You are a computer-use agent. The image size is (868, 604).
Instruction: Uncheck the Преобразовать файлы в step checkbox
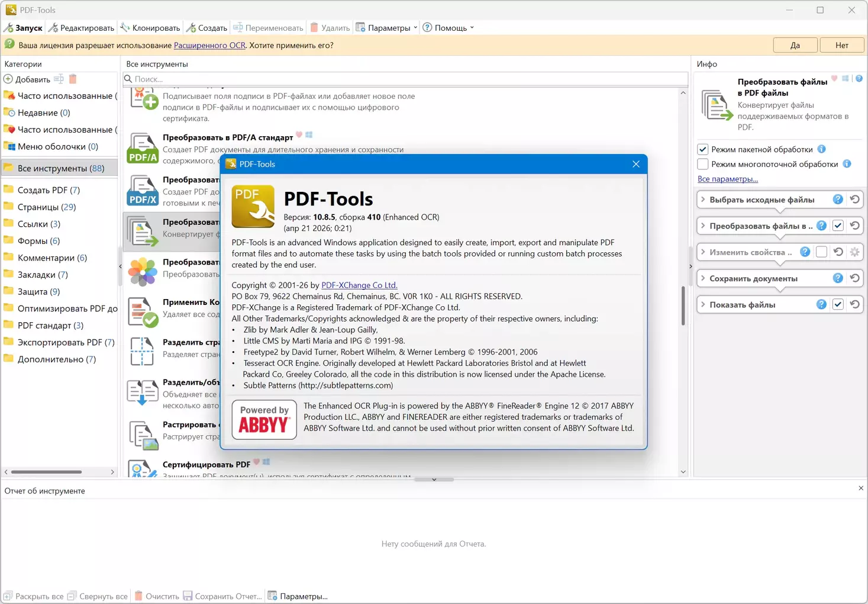point(838,226)
